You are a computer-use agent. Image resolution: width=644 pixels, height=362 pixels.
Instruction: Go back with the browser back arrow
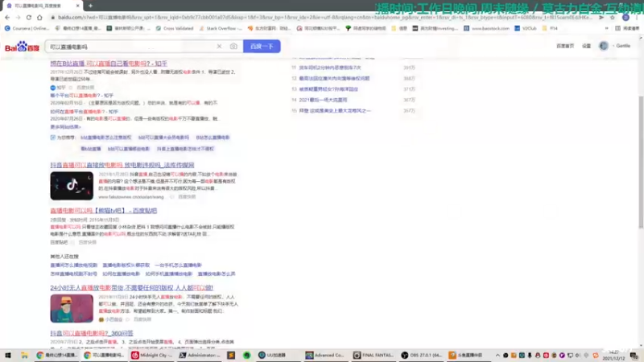(x=7, y=17)
